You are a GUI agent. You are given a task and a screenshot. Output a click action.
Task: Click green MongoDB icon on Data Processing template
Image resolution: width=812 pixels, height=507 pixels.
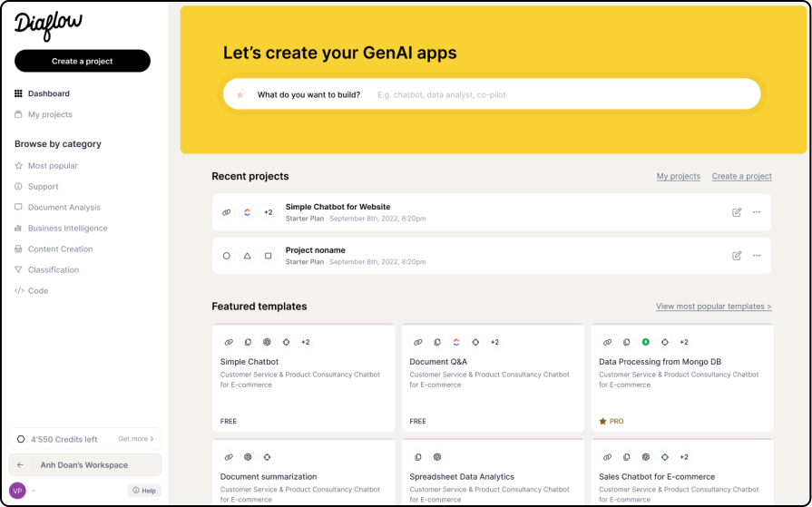(x=645, y=342)
